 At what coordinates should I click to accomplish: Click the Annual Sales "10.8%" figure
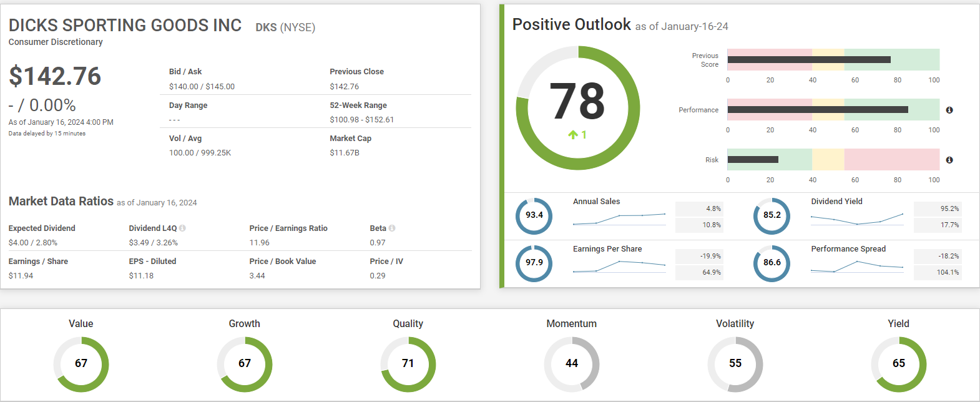point(712,225)
